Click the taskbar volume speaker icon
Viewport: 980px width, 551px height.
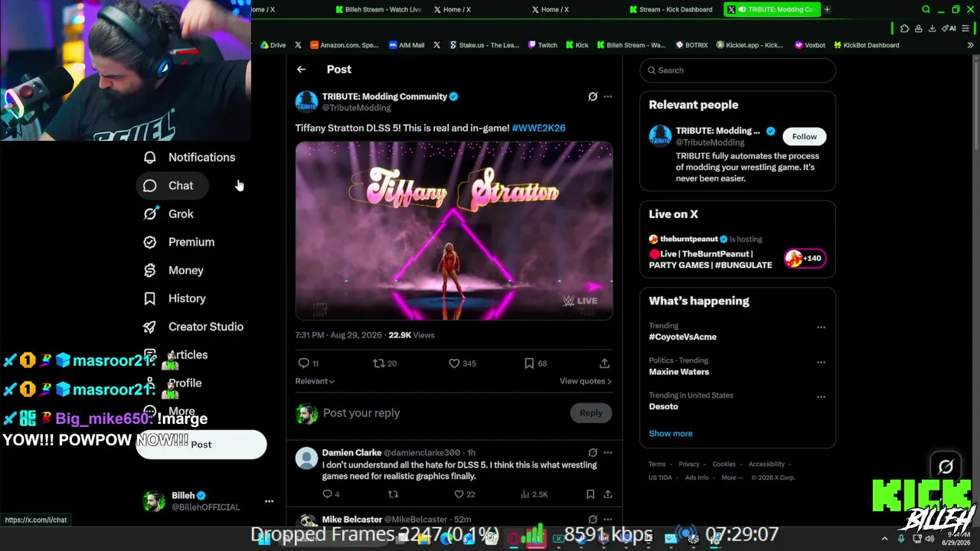tap(930, 539)
